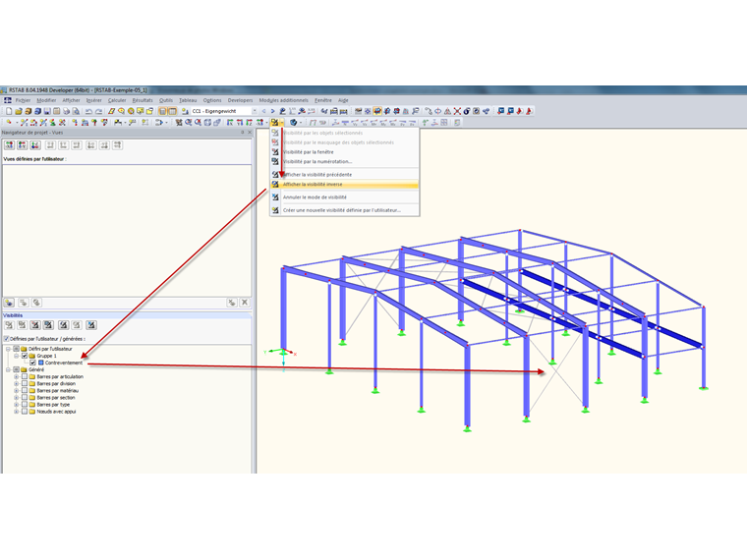747x560 pixels.
Task: Open the Résultats menu
Action: pyautogui.click(x=143, y=100)
